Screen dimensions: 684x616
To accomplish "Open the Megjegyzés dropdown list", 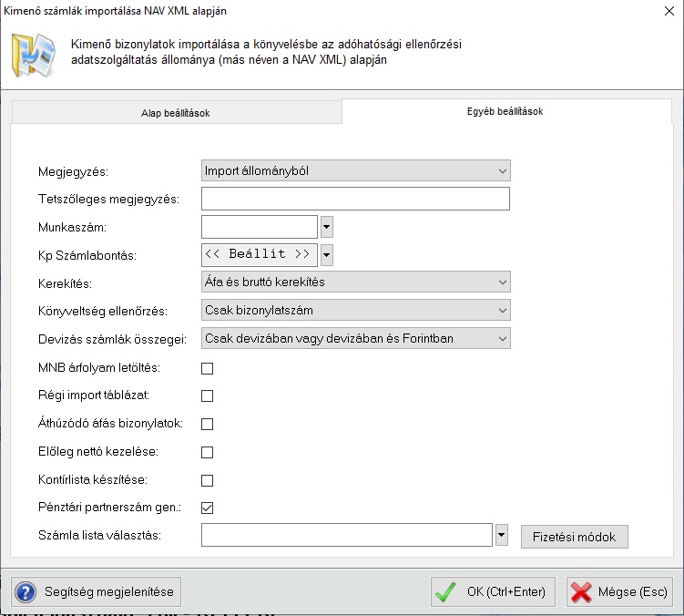I will point(355,170).
